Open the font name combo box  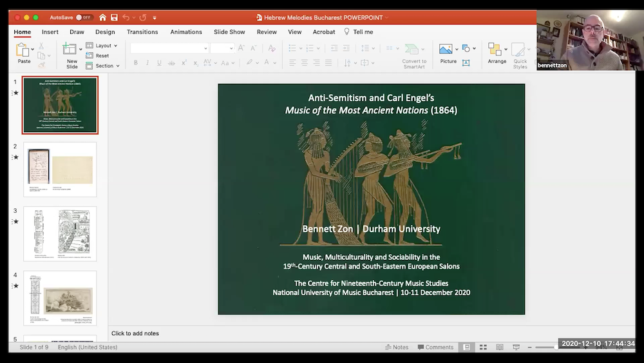(x=169, y=48)
